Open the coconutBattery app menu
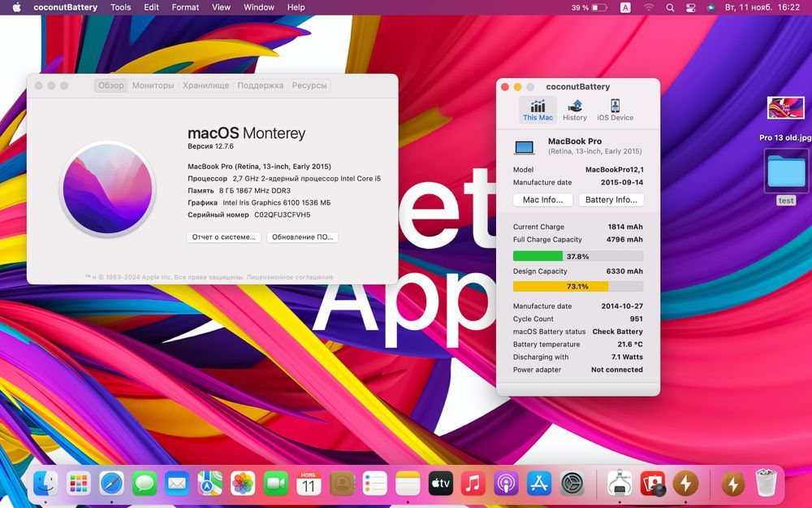The image size is (812, 508). [x=65, y=7]
